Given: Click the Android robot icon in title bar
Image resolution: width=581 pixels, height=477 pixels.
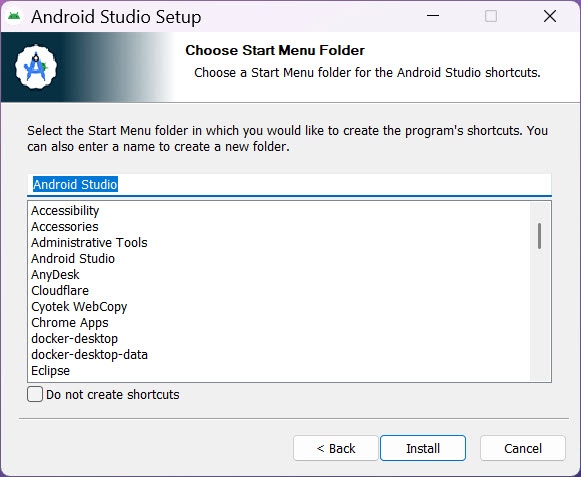Looking at the screenshot, I should tap(14, 16).
